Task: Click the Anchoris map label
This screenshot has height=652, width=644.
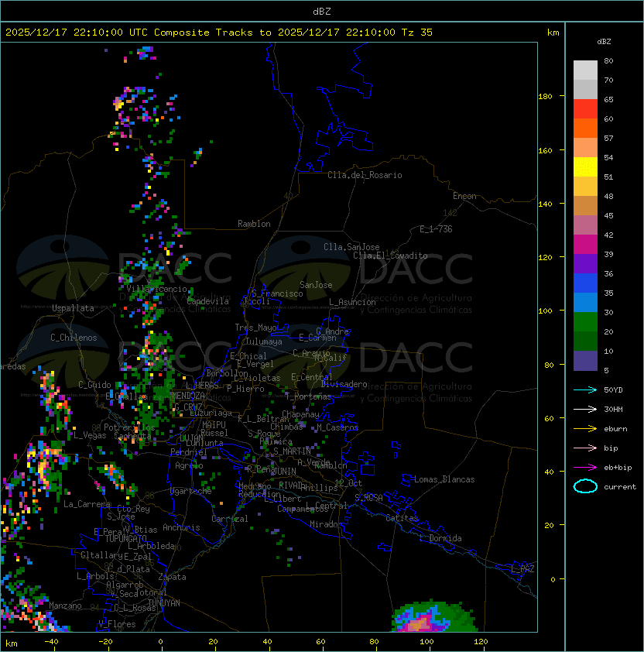Action: click(x=181, y=527)
